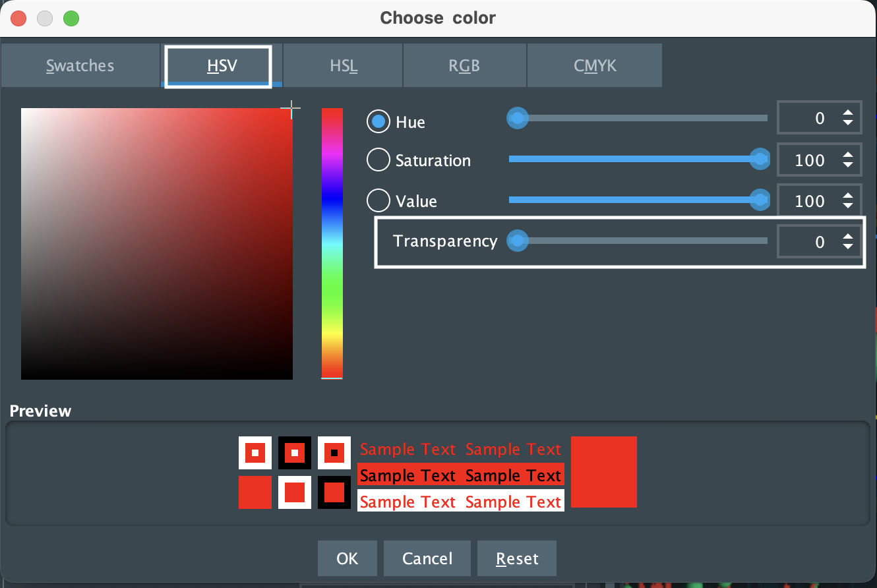Click inside the Hue value input field
This screenshot has height=588, width=877.
click(x=814, y=117)
